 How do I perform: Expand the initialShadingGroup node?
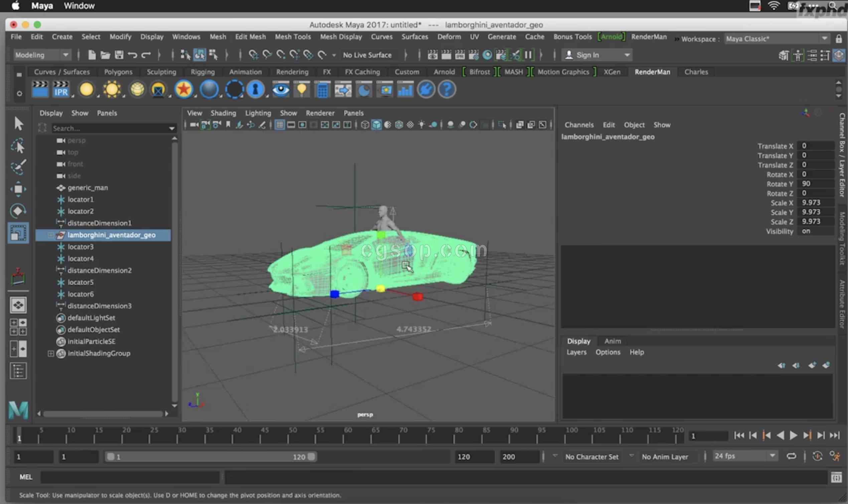click(x=50, y=353)
